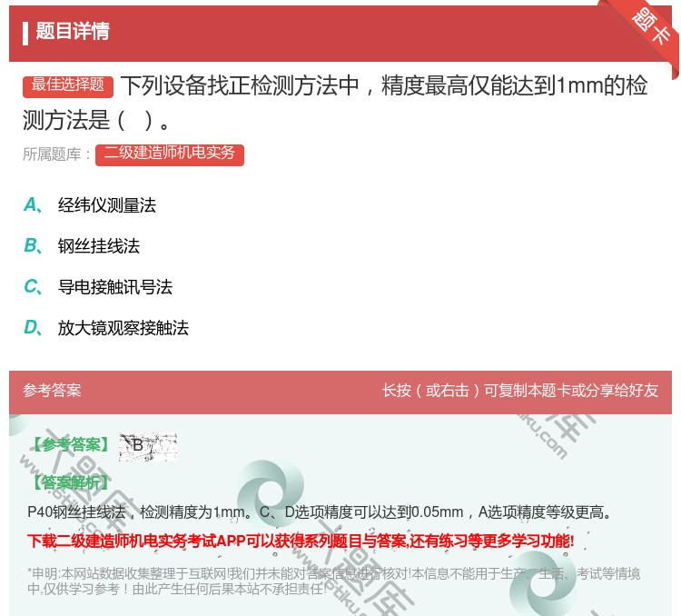Click the red download APP promotion link
This screenshot has height=616, width=681.
(301, 541)
